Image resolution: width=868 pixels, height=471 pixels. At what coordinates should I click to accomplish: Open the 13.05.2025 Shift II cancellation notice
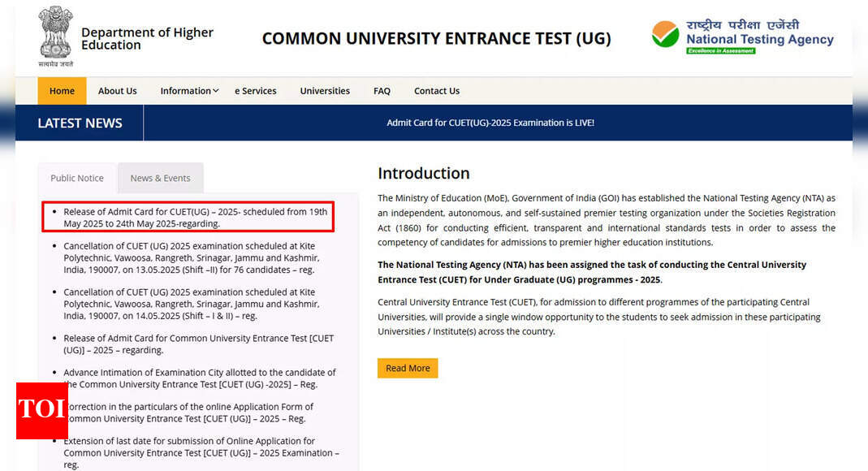tap(191, 257)
